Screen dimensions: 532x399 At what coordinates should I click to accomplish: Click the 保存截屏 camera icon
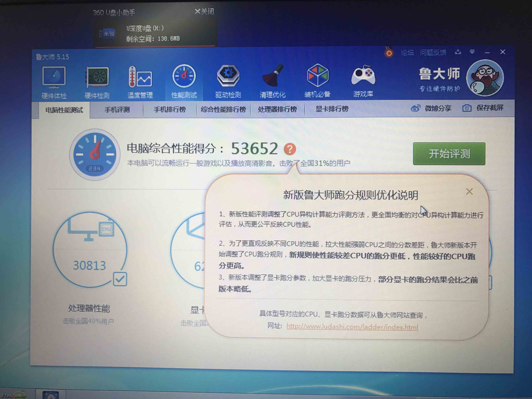[x=467, y=108]
